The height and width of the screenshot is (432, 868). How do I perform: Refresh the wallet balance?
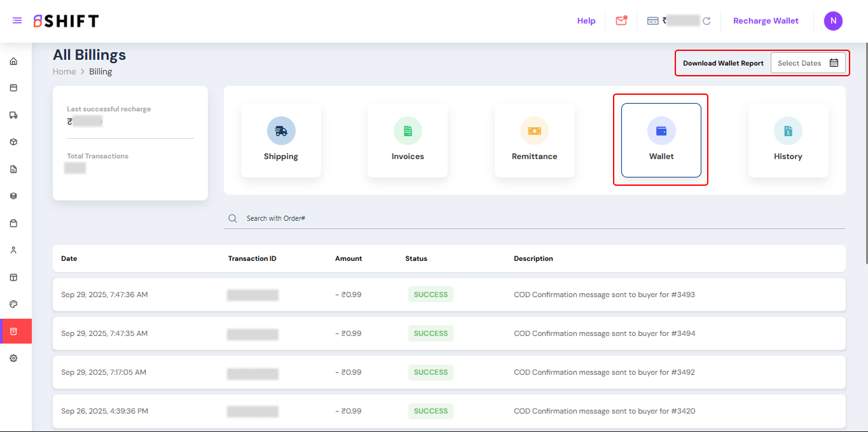[706, 21]
